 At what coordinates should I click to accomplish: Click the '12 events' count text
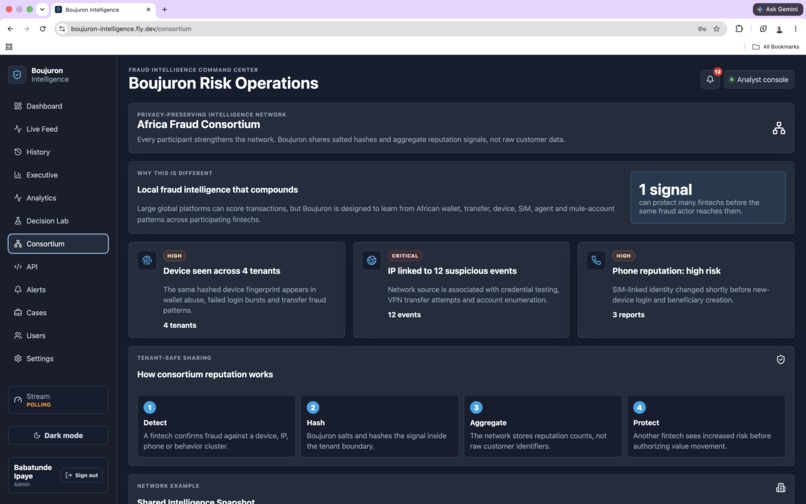pos(404,315)
